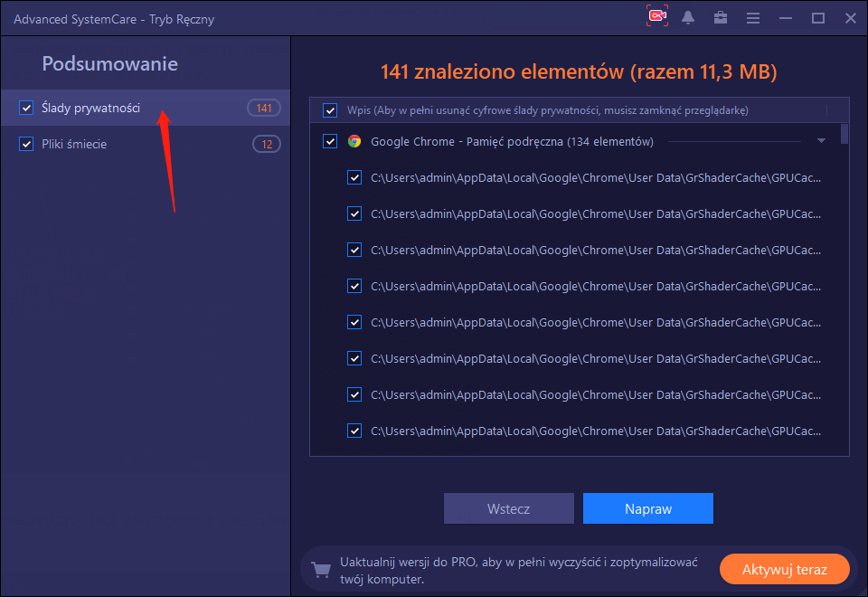The height and width of the screenshot is (597, 868).
Task: Click the 12 count badge
Action: point(267,144)
